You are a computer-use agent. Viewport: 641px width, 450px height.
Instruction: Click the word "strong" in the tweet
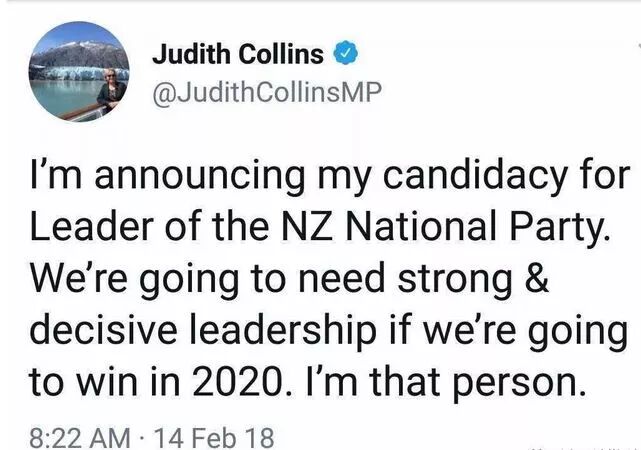point(454,280)
